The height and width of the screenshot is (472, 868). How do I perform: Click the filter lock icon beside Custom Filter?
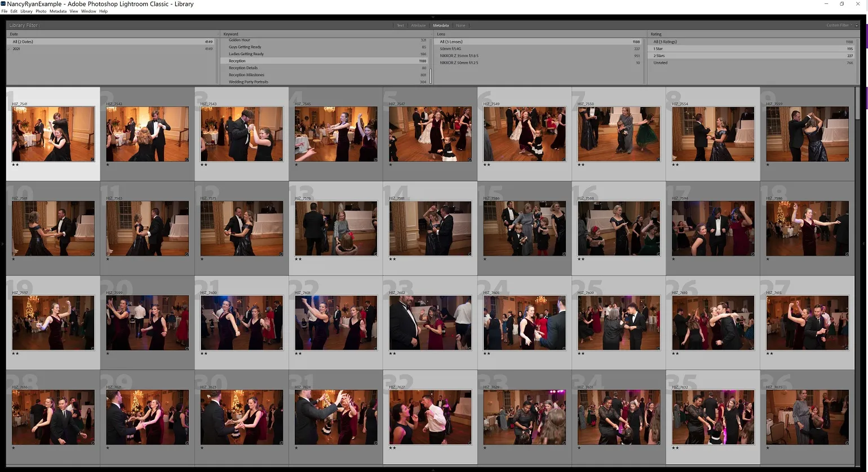857,25
